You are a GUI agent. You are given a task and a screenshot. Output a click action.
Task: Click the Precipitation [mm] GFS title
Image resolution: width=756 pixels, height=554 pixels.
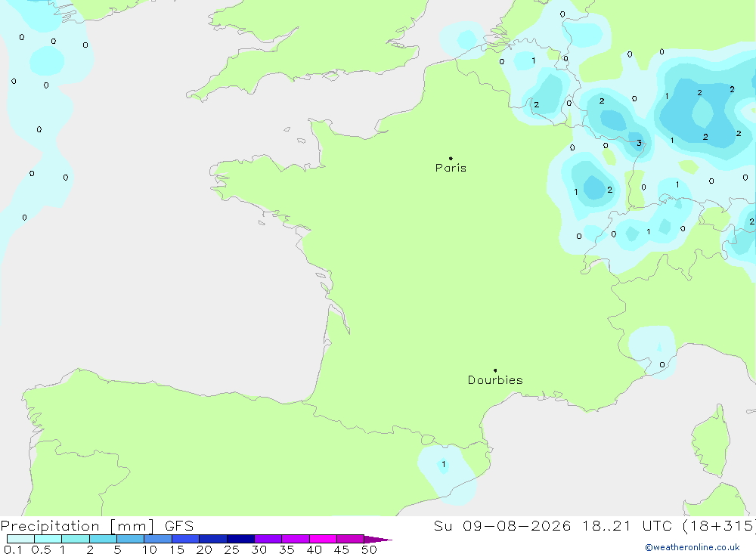pyautogui.click(x=97, y=525)
